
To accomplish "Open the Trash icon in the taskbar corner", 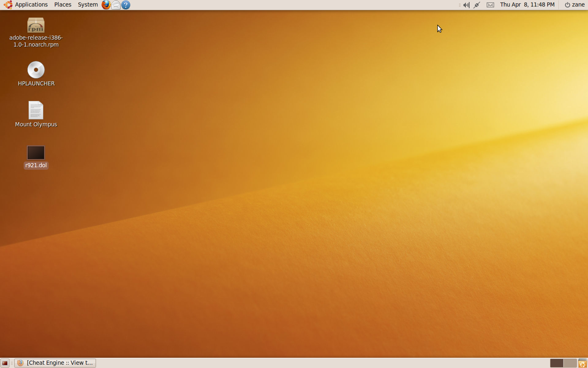I will 582,363.
